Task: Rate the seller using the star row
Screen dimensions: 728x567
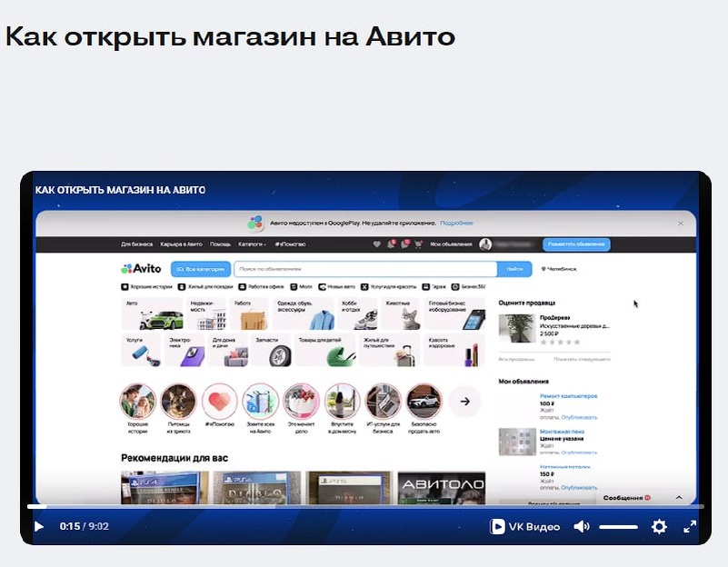Action: (560, 343)
